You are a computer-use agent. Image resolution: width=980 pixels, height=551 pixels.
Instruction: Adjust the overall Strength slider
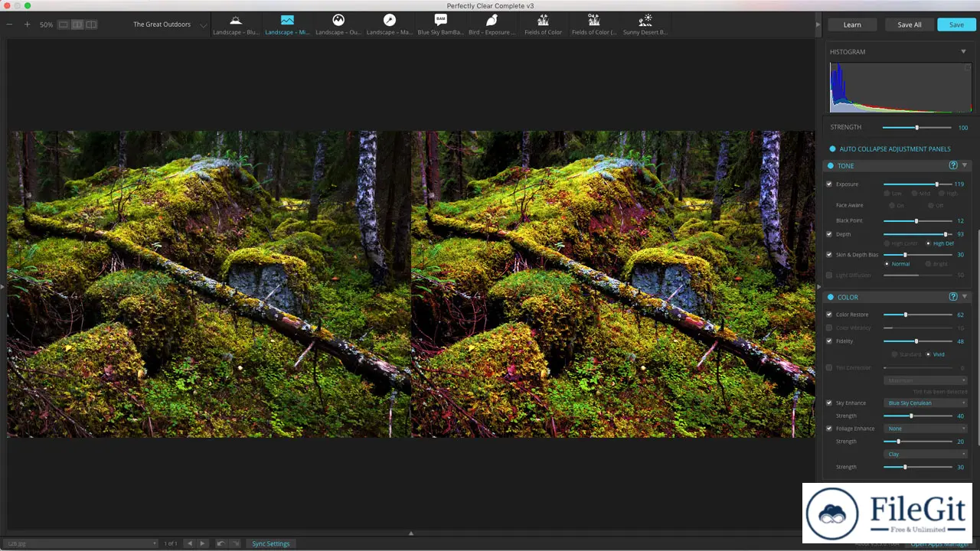pyautogui.click(x=917, y=128)
